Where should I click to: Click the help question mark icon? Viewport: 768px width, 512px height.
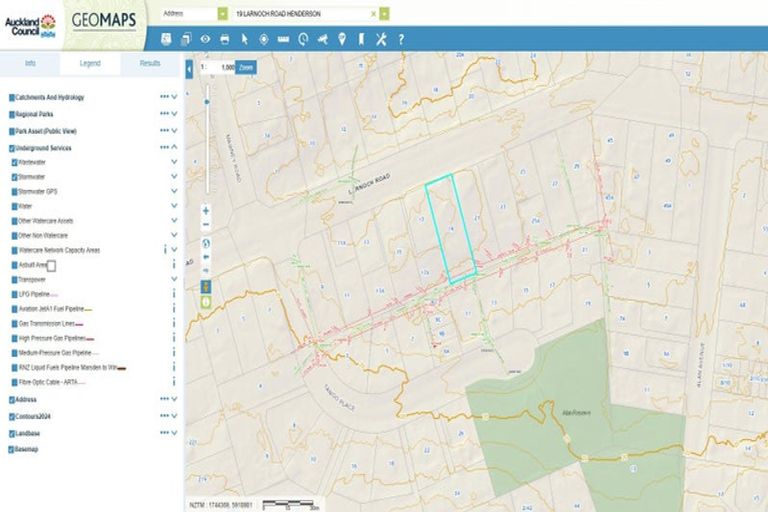[x=401, y=39]
